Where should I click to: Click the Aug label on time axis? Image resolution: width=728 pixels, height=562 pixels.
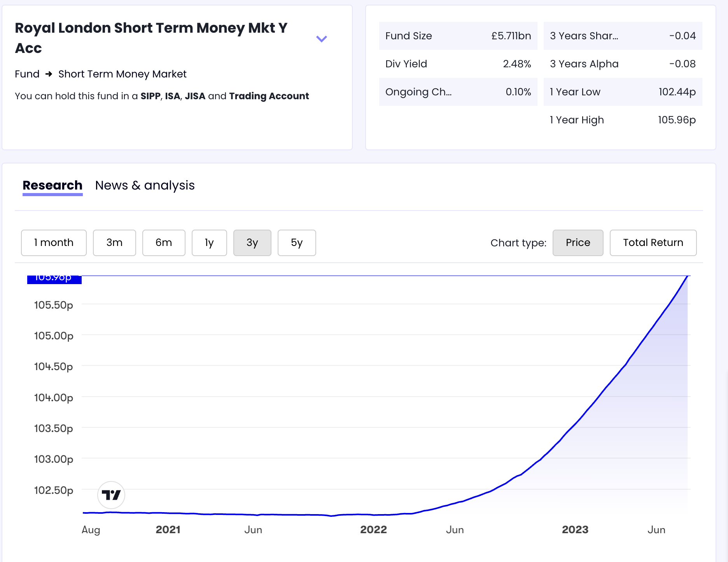91,530
